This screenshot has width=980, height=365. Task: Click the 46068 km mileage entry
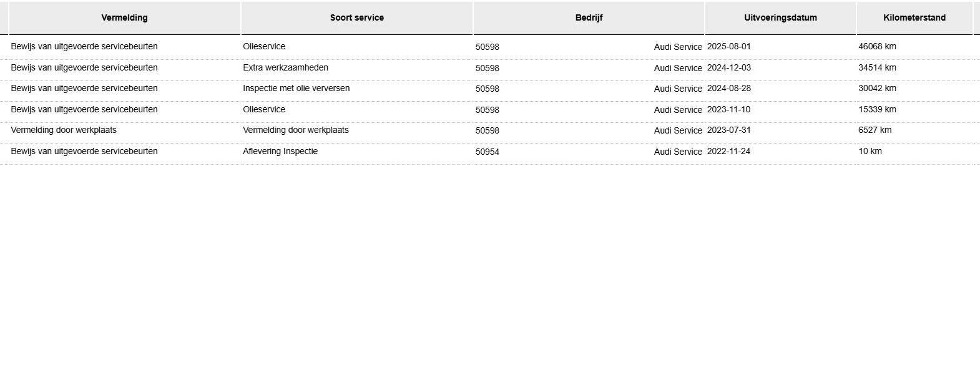coord(877,47)
